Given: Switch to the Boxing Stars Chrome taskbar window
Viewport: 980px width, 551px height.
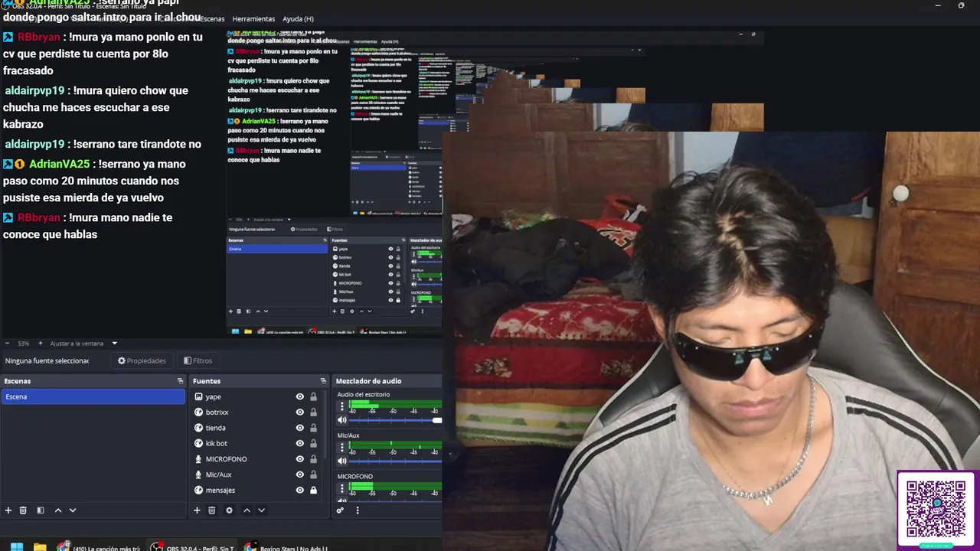Looking at the screenshot, I should (286, 547).
